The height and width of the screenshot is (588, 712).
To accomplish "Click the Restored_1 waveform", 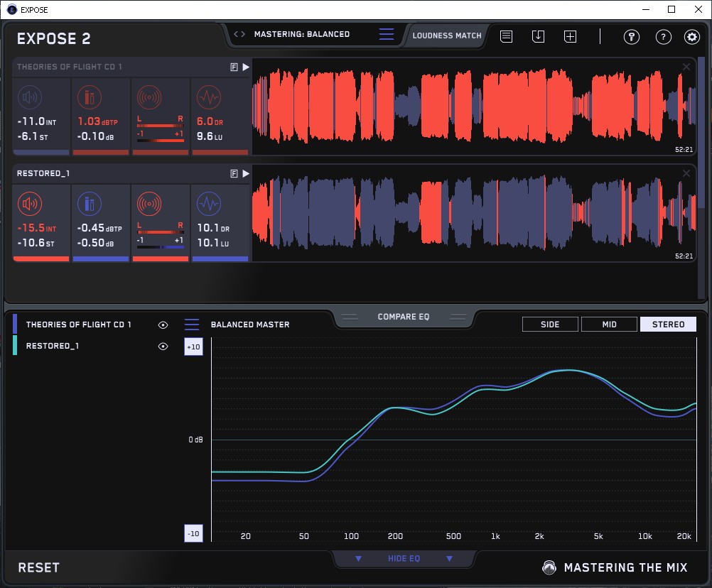I will pos(474,213).
